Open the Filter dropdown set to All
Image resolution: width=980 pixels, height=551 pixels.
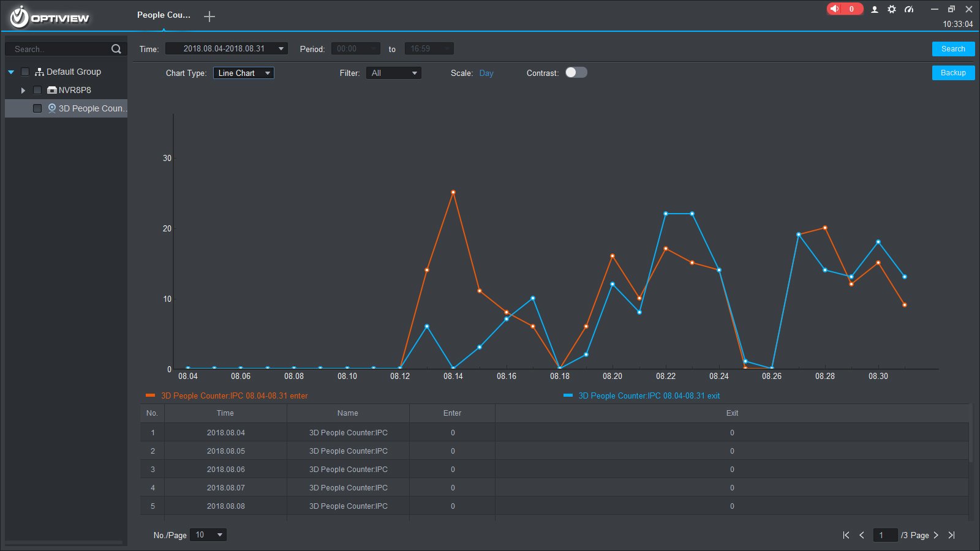coord(393,73)
